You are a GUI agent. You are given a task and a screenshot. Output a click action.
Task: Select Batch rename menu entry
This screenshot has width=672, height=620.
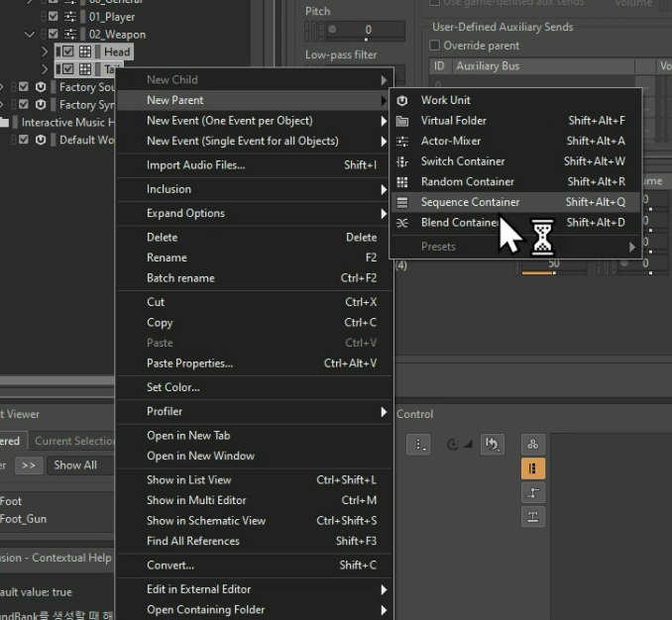[255, 278]
